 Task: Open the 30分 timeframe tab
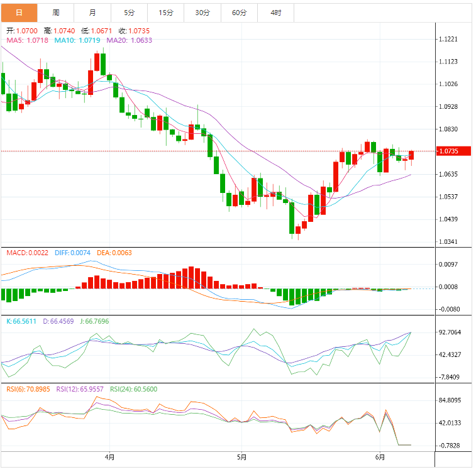(202, 13)
